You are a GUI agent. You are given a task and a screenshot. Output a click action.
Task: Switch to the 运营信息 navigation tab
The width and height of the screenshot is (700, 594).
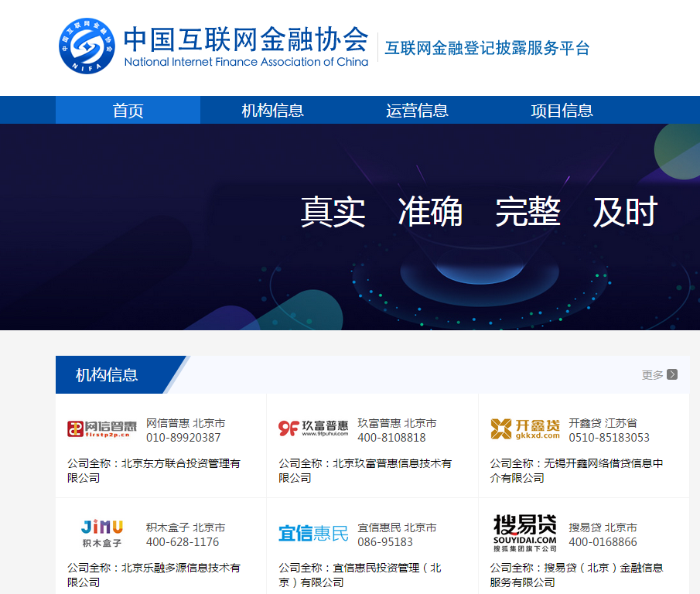click(x=417, y=111)
